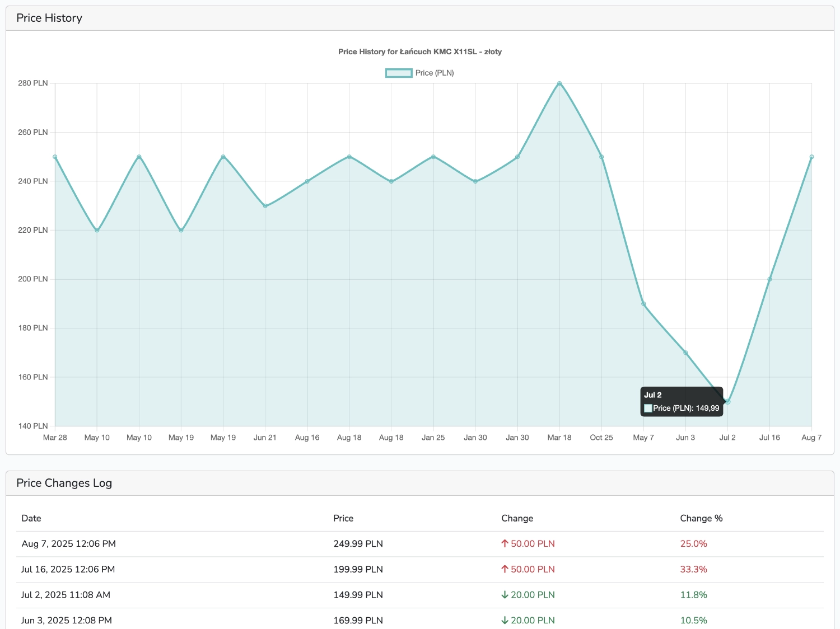
Task: Click the Price (PLN) legend label
Action: click(435, 73)
